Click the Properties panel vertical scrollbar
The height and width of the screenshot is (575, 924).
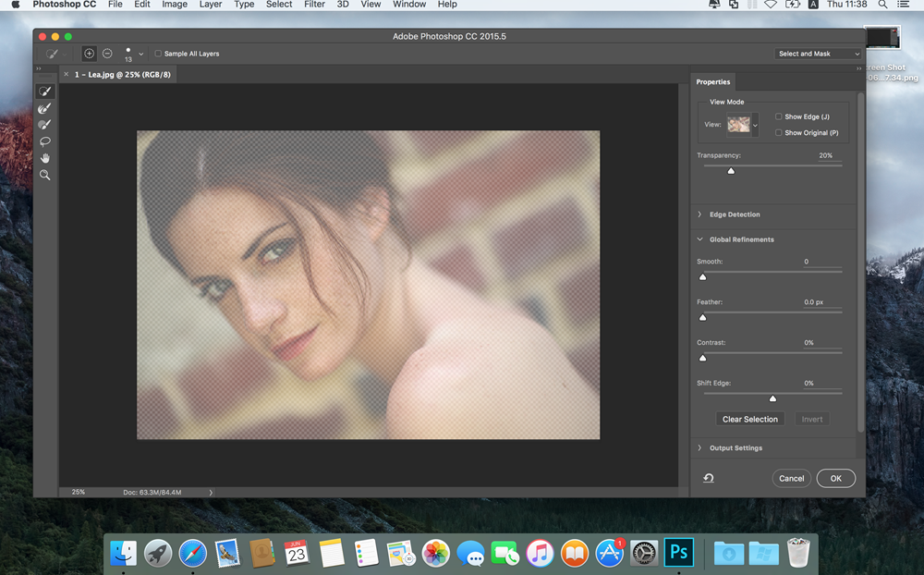tap(861, 263)
